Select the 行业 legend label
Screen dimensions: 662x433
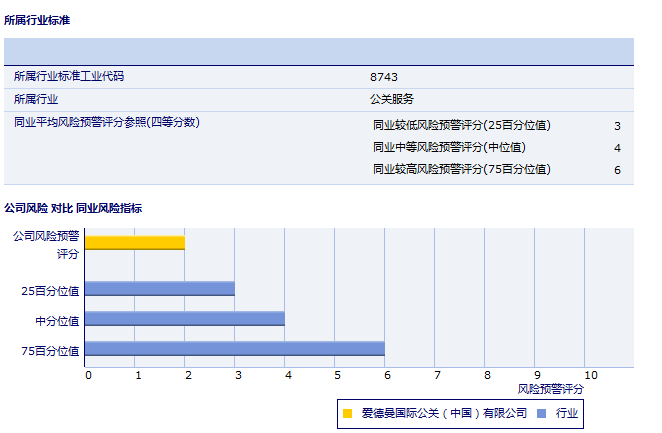[568, 412]
